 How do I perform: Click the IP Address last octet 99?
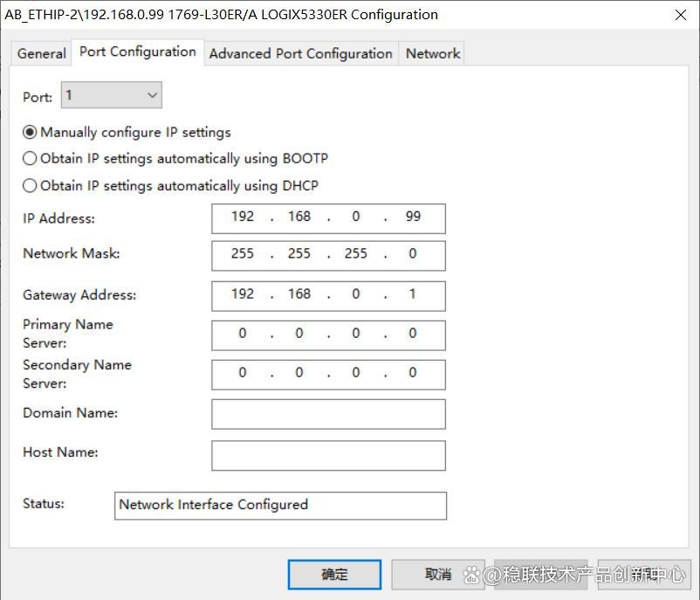(413, 217)
